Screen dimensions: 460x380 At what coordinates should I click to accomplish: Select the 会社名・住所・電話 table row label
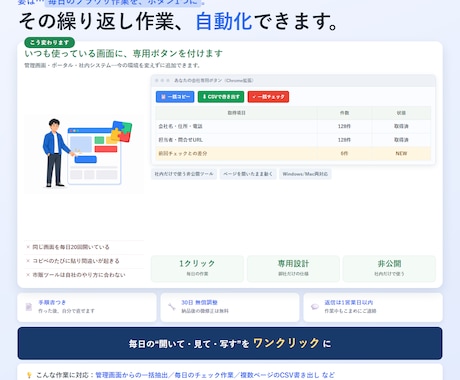pos(180,126)
